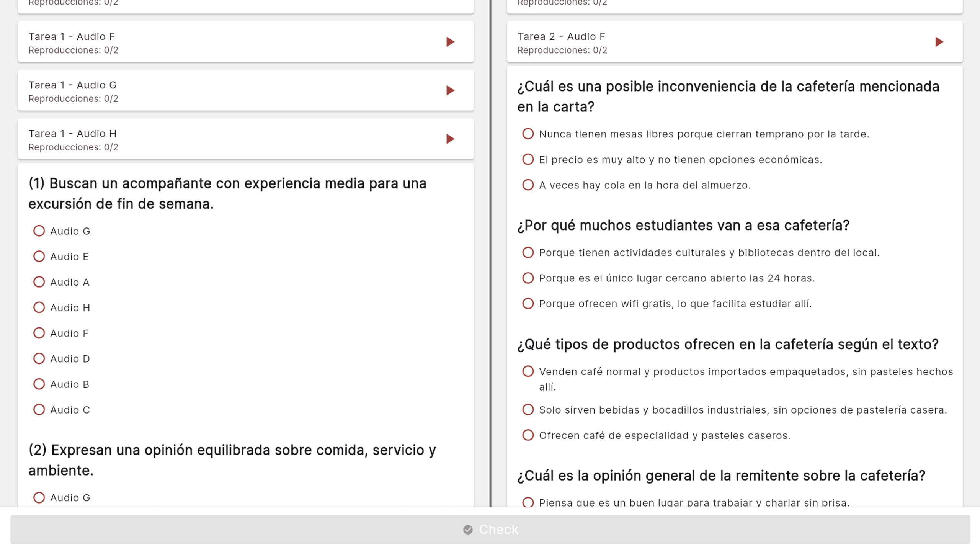980x551 pixels.
Task: Click playback count under Tarea 2 Audio F
Action: coord(562,50)
